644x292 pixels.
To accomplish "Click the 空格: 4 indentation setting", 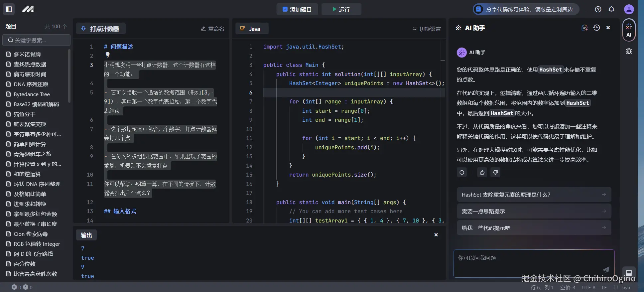I will pos(568,288).
